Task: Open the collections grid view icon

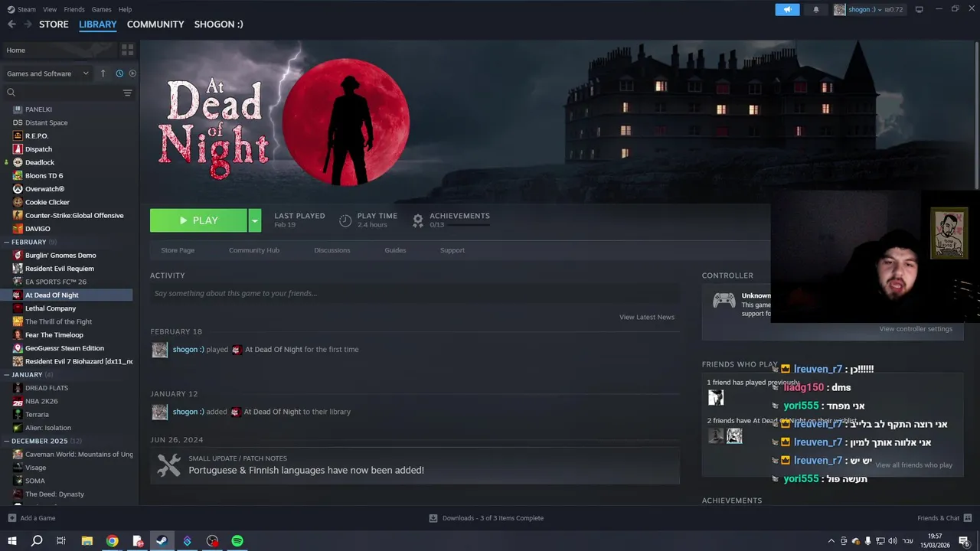Action: [127, 50]
